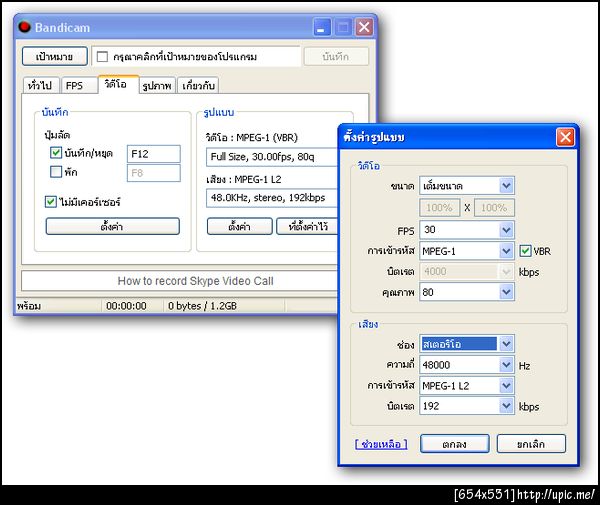Screen dimensions: 600x505
Task: Open the ทั่วไป general tab
Action: pyautogui.click(x=40, y=85)
